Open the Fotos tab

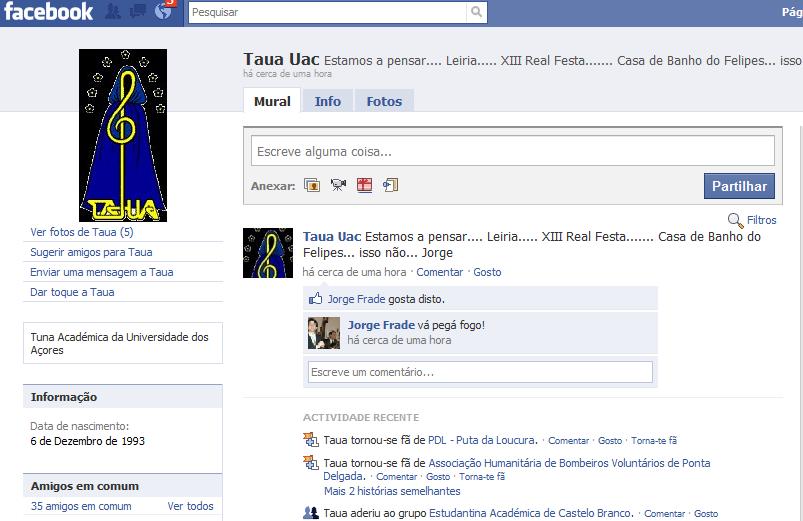click(384, 101)
